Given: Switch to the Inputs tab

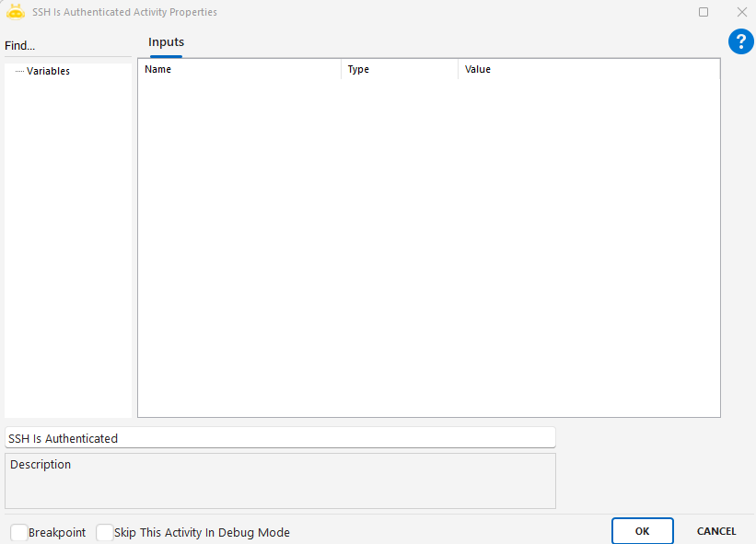Looking at the screenshot, I should [166, 42].
